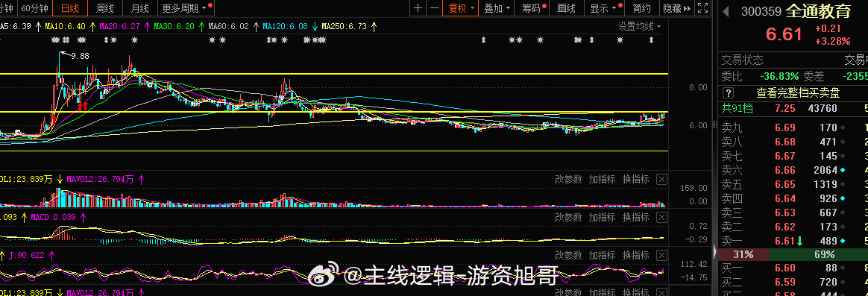Open the 设置均线 moving average settings
The width and height of the screenshot is (868, 296).
639,26
